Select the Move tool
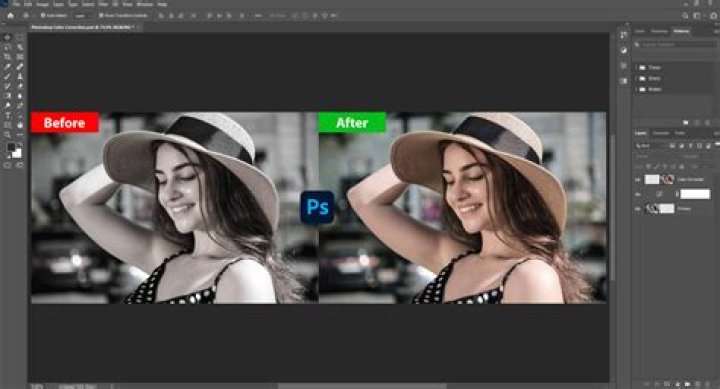 (8, 38)
